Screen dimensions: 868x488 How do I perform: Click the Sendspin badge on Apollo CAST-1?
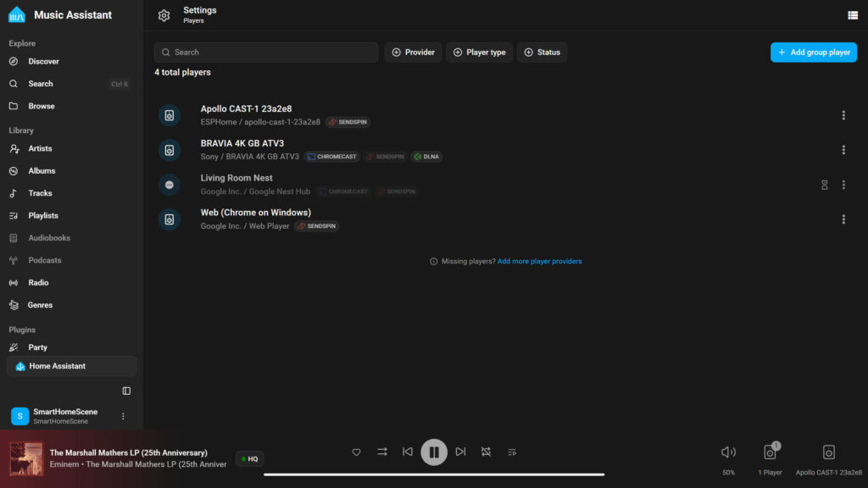tap(348, 122)
